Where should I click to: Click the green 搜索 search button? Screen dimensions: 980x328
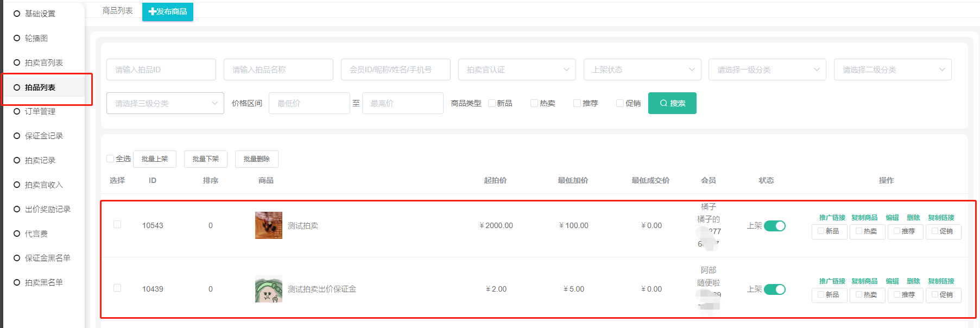pyautogui.click(x=672, y=103)
